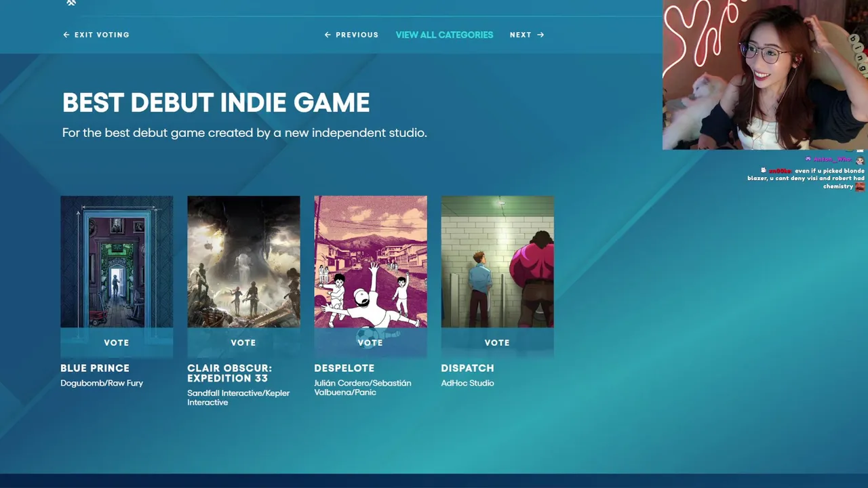Open View All Categories

click(444, 35)
